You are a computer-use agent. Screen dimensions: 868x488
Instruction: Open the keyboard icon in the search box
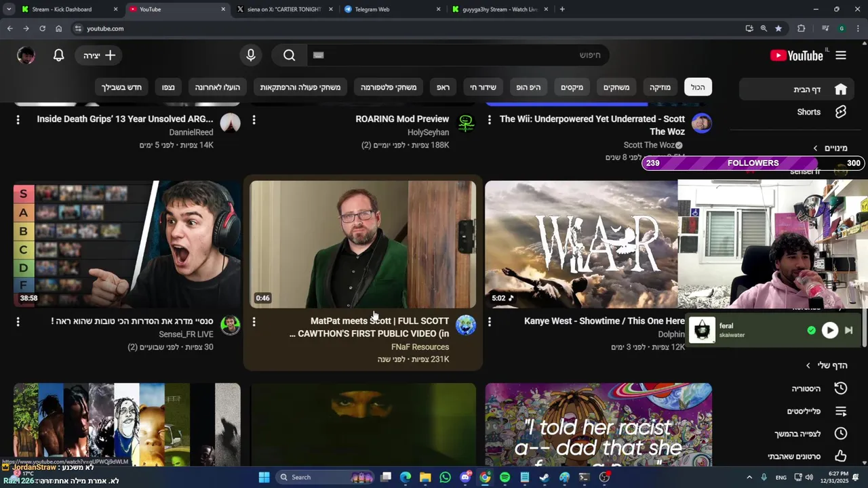pos(319,56)
